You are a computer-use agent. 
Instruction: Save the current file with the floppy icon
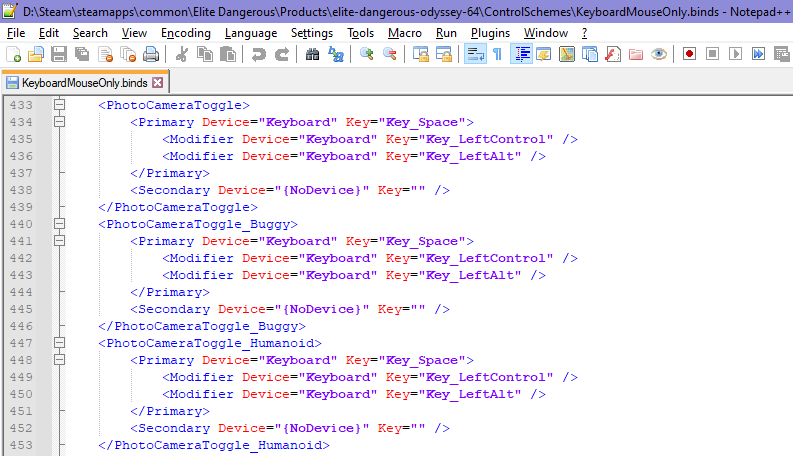(59, 54)
